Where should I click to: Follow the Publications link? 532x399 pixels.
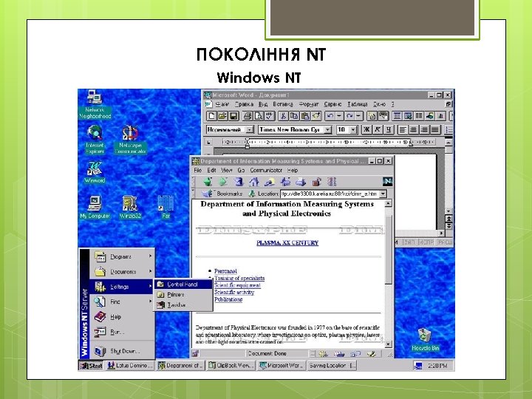[x=228, y=299]
